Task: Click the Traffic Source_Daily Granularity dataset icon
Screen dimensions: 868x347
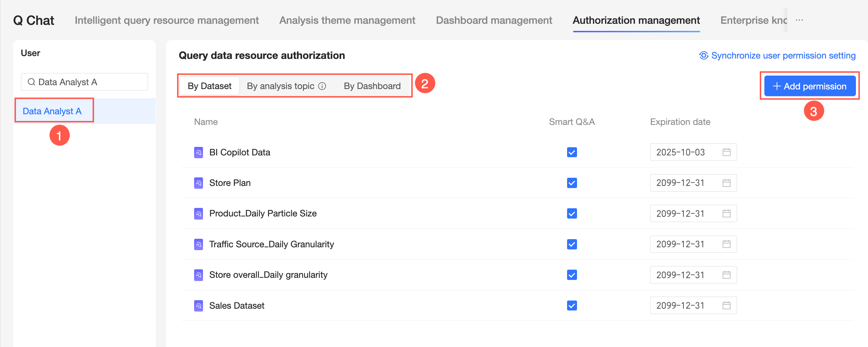Action: tap(199, 244)
